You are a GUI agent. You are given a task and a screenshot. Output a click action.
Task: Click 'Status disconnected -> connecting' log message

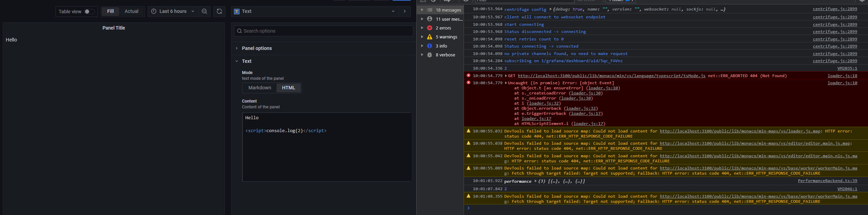[545, 32]
